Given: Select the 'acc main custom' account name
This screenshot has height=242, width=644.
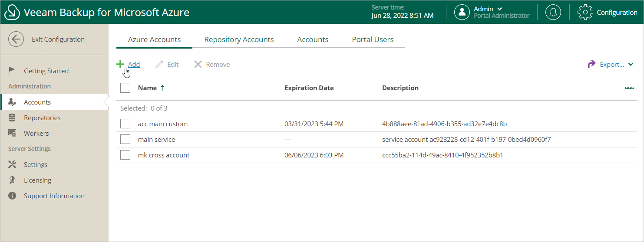Looking at the screenshot, I should click(x=163, y=124).
